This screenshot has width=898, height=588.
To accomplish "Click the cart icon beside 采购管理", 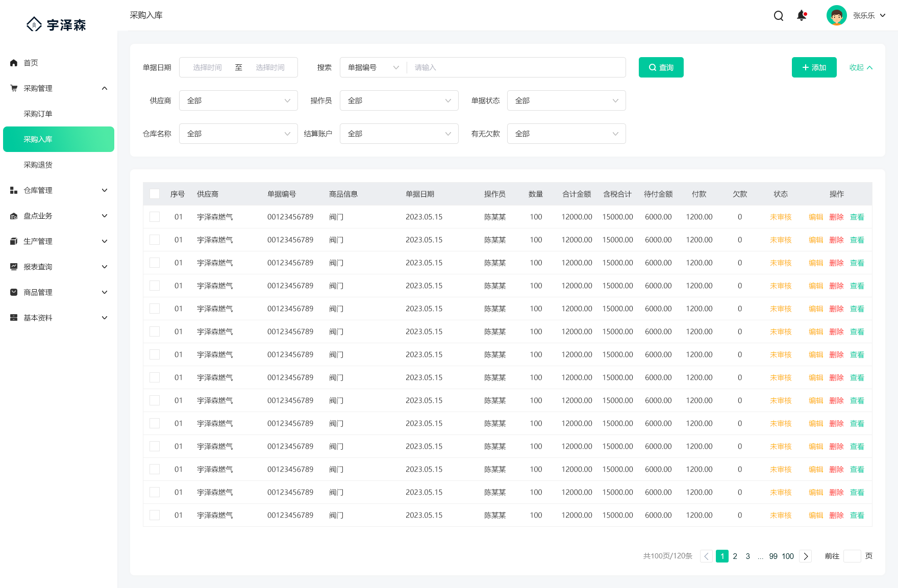I will (x=14, y=88).
